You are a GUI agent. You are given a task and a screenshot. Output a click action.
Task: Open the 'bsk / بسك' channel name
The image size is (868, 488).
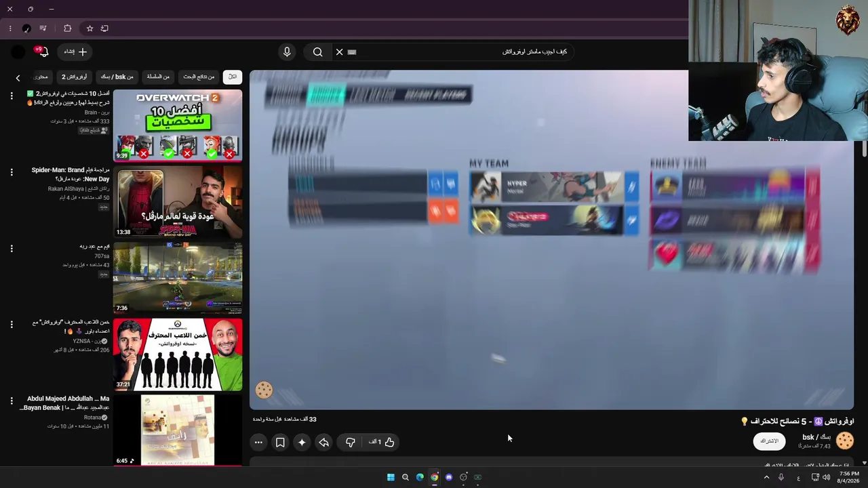coord(816,437)
